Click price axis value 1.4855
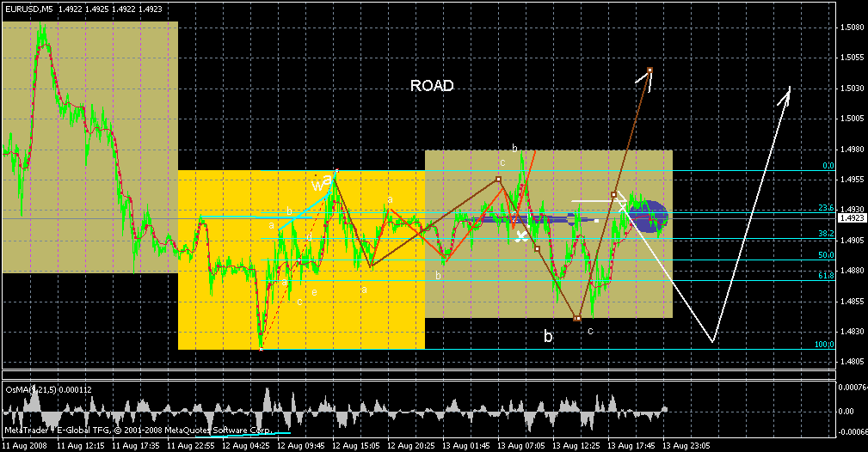This screenshot has width=868, height=452. pyautogui.click(x=852, y=301)
